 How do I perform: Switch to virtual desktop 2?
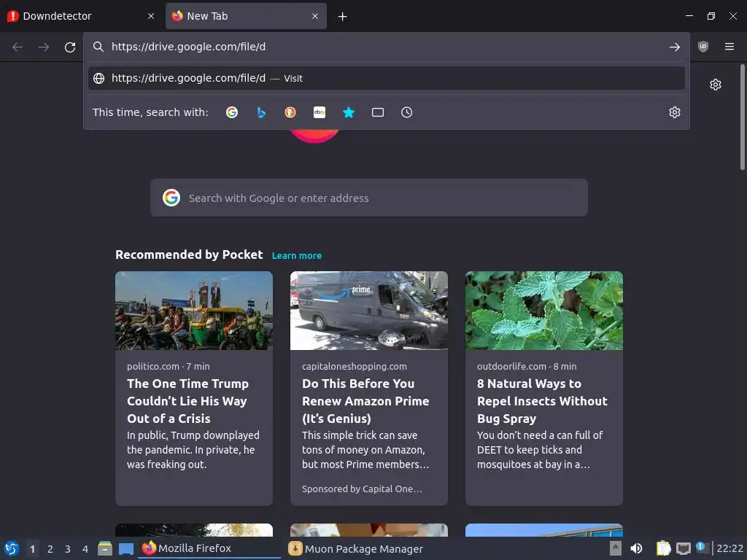click(50, 549)
